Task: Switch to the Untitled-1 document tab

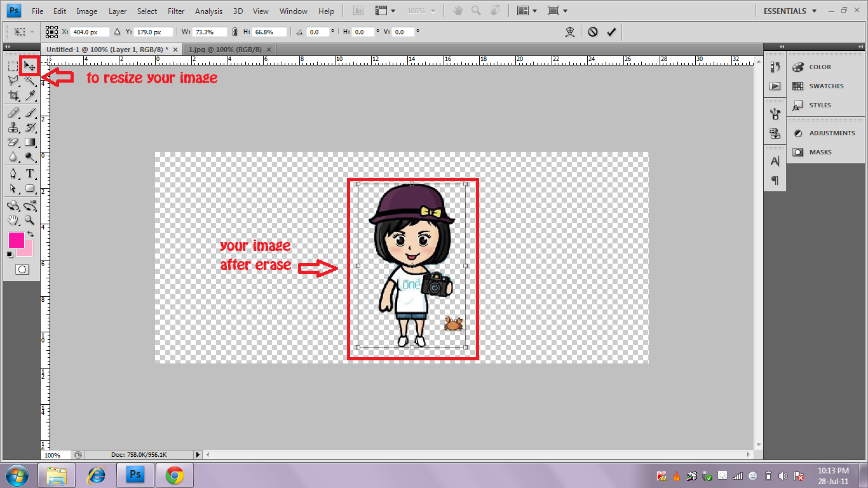Action: tap(108, 49)
